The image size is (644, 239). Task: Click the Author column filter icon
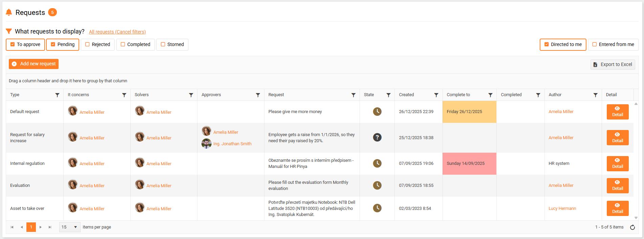click(x=595, y=95)
